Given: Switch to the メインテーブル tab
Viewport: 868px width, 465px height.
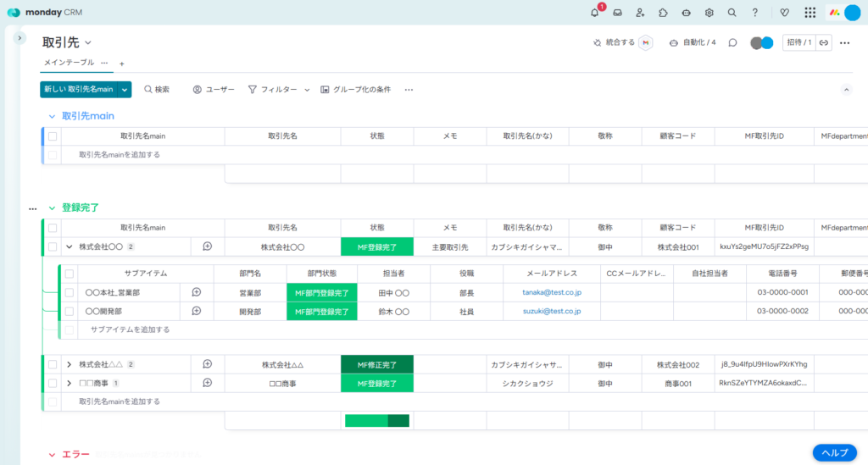Looking at the screenshot, I should click(70, 63).
